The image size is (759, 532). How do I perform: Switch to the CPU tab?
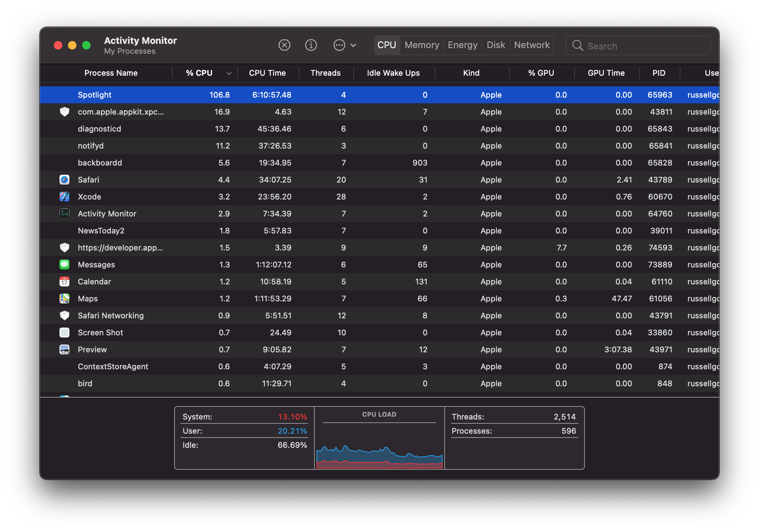(387, 45)
